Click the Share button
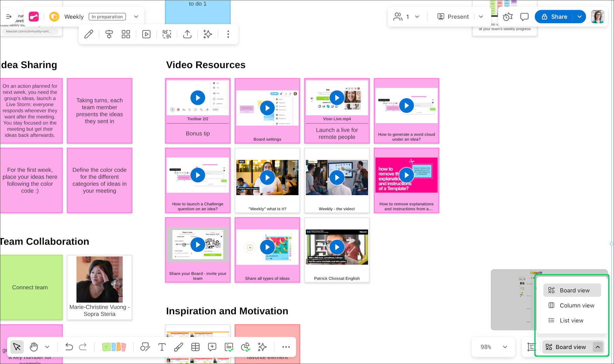The width and height of the screenshot is (614, 364). click(x=554, y=17)
